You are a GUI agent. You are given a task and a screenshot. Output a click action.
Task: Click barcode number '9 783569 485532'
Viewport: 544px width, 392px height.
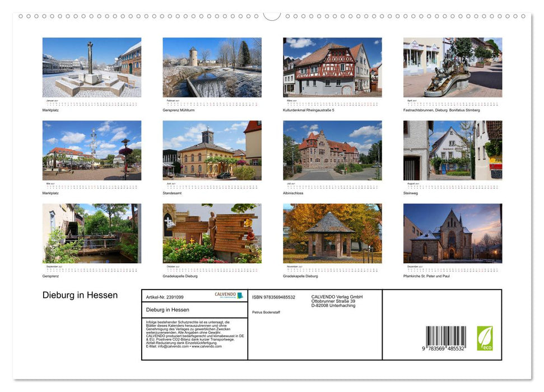click(443, 349)
